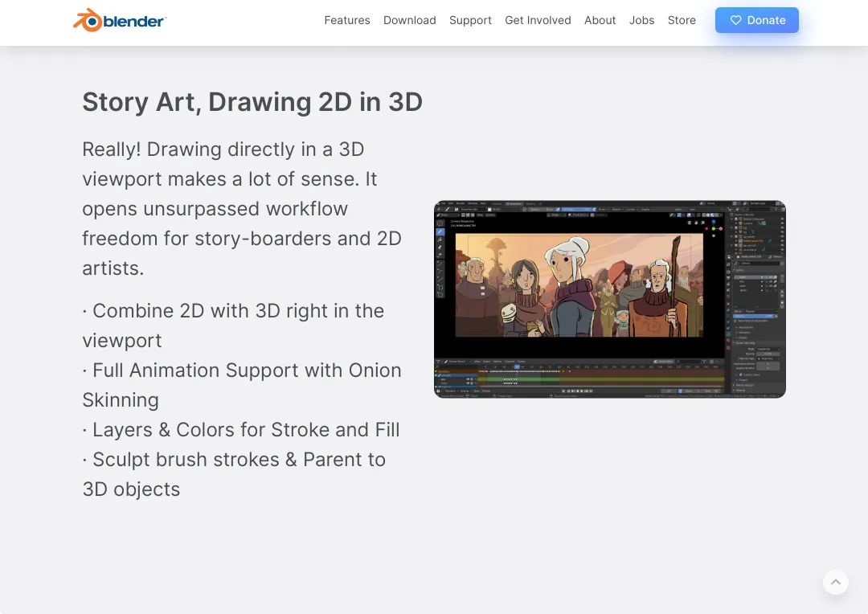Open the Jobs page link
Viewport: 868px width, 614px height.
pyautogui.click(x=641, y=20)
